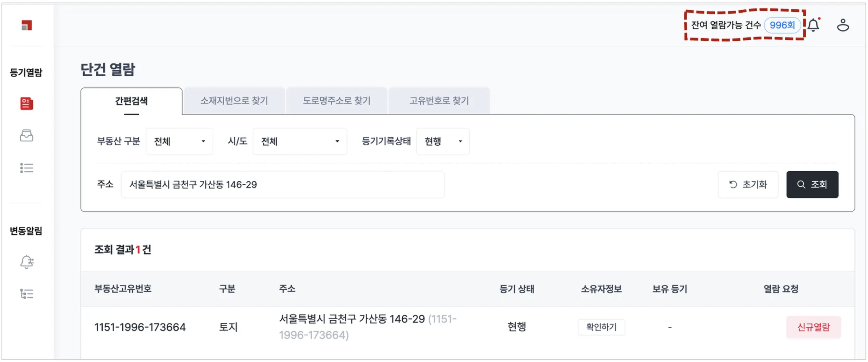
Task: Open the tree list sidebar icon
Action: point(27,294)
